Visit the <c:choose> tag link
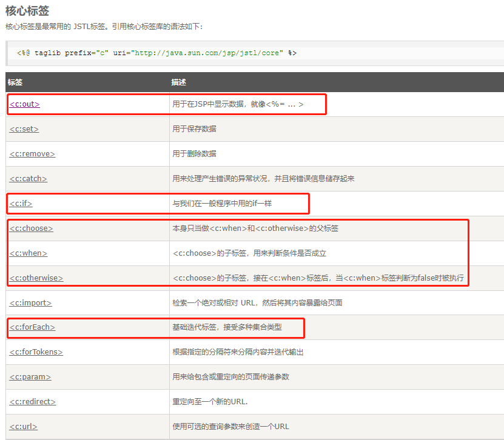 [31, 228]
